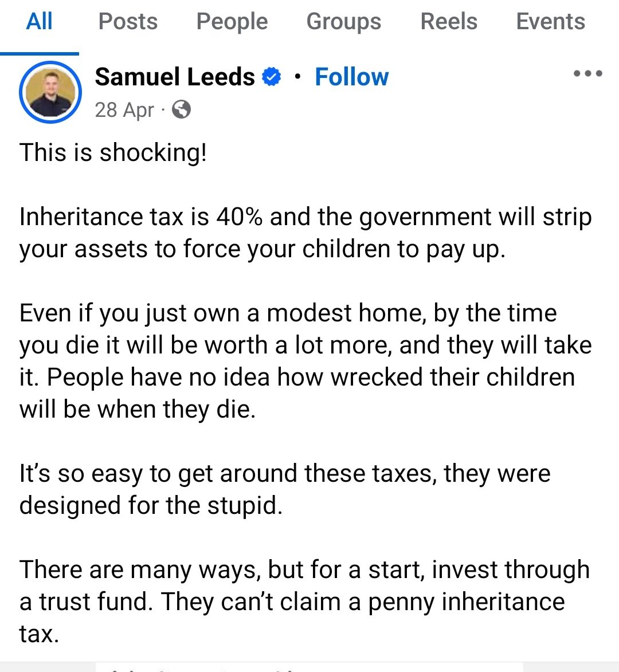Switch to the All tab
This screenshot has width=619, height=672.
[x=39, y=22]
